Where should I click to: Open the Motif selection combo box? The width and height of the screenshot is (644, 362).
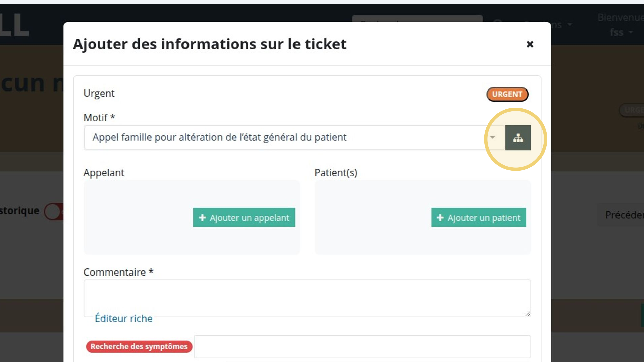pos(294,138)
